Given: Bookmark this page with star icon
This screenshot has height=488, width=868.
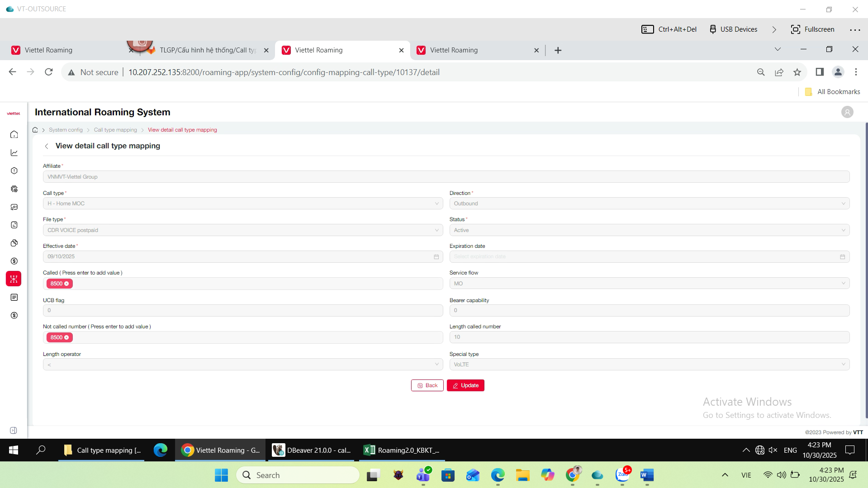Looking at the screenshot, I should coord(797,72).
